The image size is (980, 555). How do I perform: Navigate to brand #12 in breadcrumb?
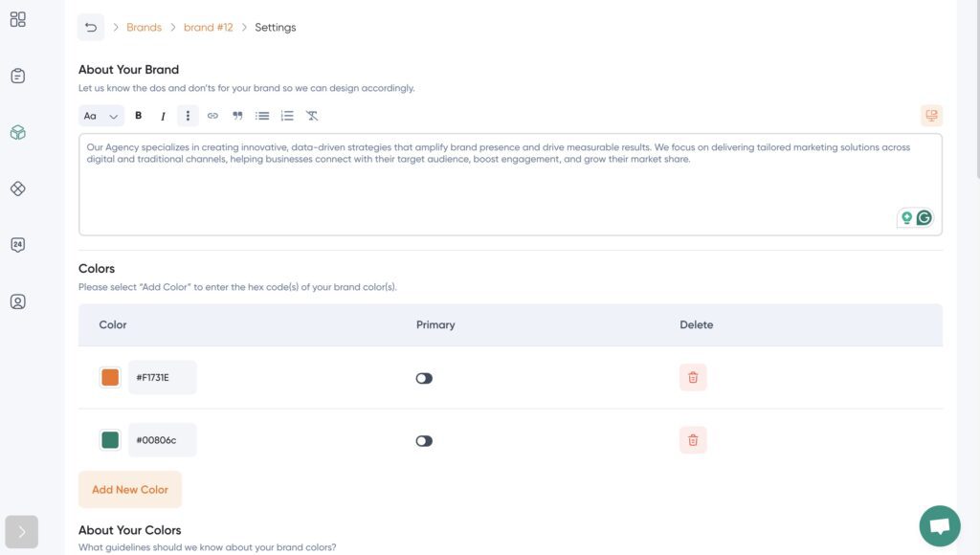coord(208,28)
